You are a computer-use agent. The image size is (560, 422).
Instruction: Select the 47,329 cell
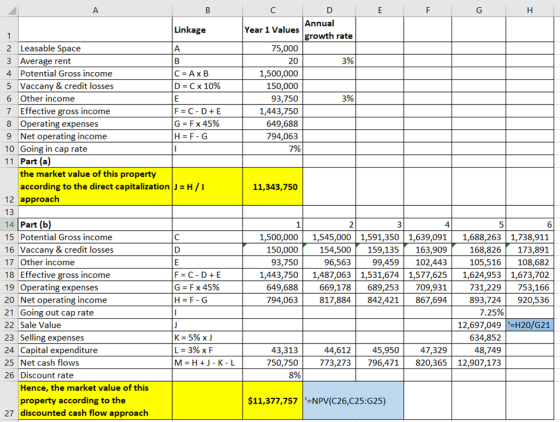coord(428,350)
